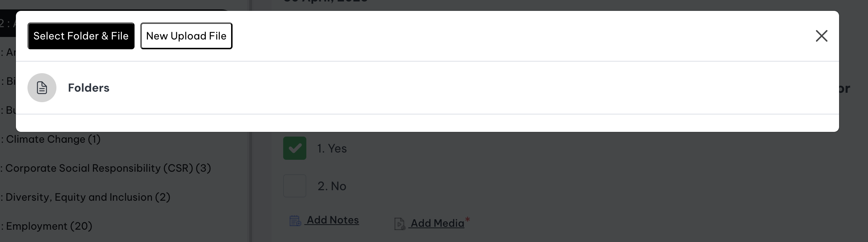Tick the empty No checkbox
The height and width of the screenshot is (242, 868).
click(x=295, y=186)
